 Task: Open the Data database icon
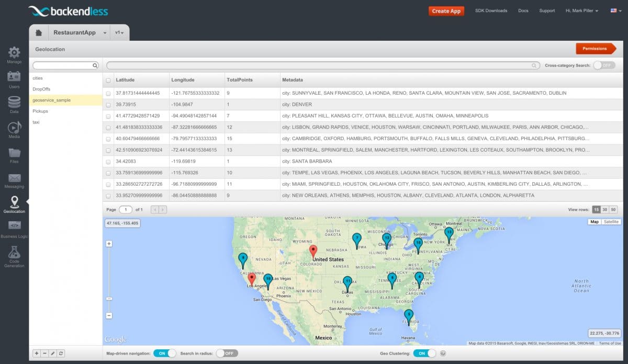pos(14,102)
